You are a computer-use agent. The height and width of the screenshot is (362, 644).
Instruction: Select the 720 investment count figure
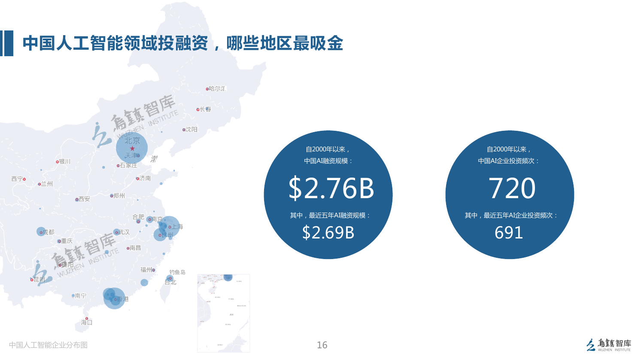[x=512, y=188]
